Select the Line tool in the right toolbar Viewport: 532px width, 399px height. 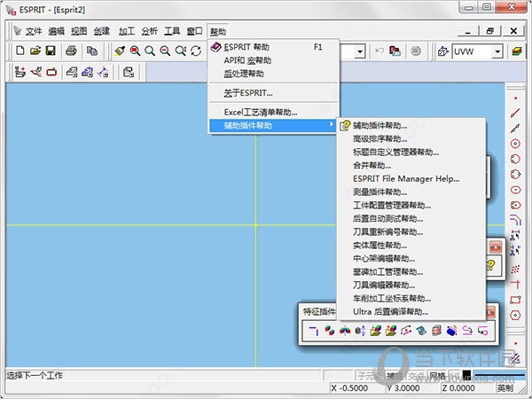515,113
